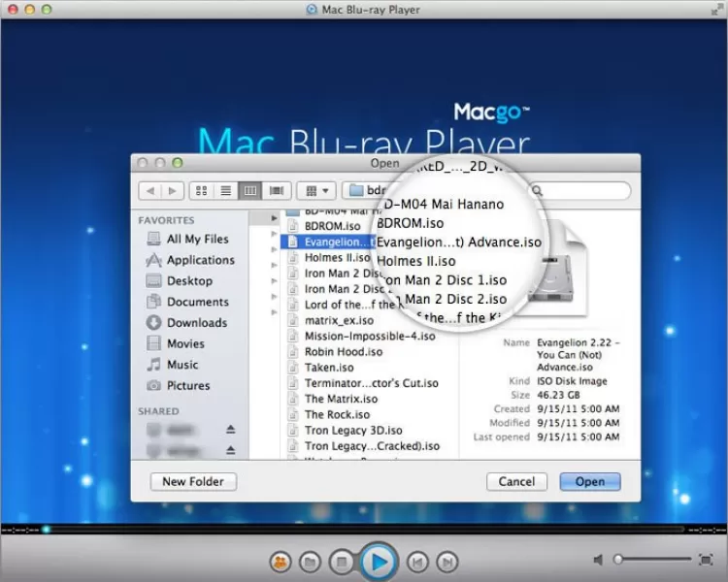728x582 pixels.
Task: Click the playback progress bar
Action: click(x=364, y=529)
